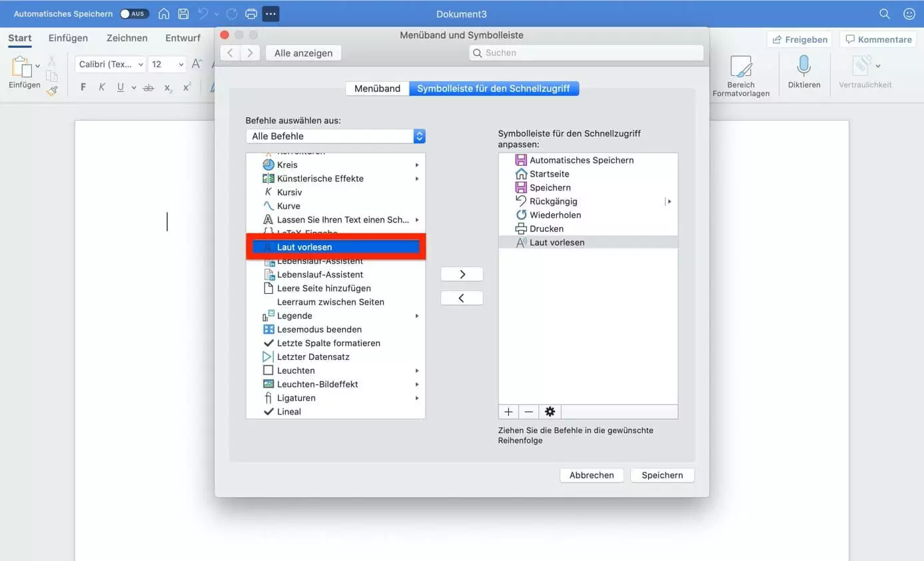Expand the Künstlerische Effekte submenu arrow
Viewport: 924px width, 561px height.
tap(417, 179)
